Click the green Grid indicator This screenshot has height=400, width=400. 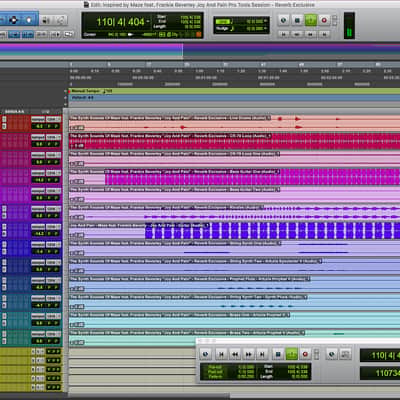tap(222, 22)
